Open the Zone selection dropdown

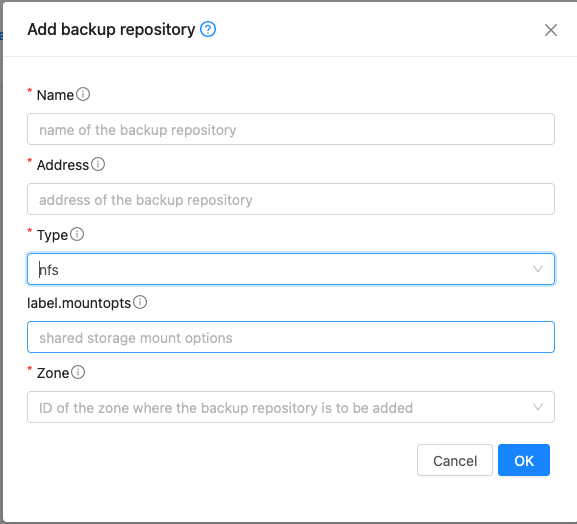point(291,407)
